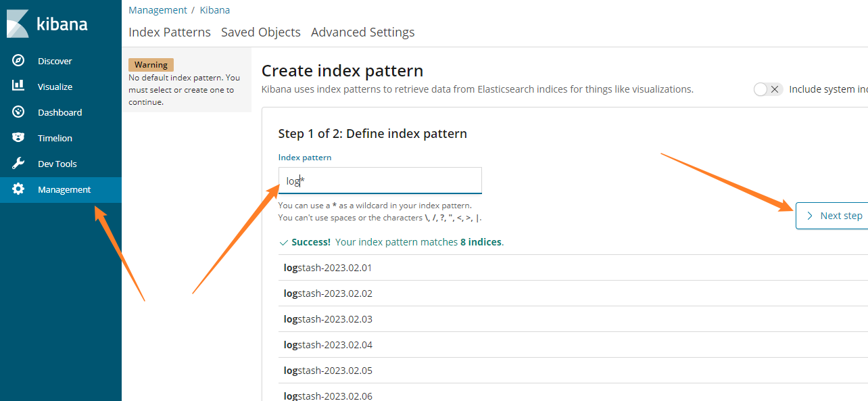Click Management breadcrumb link

(x=158, y=10)
